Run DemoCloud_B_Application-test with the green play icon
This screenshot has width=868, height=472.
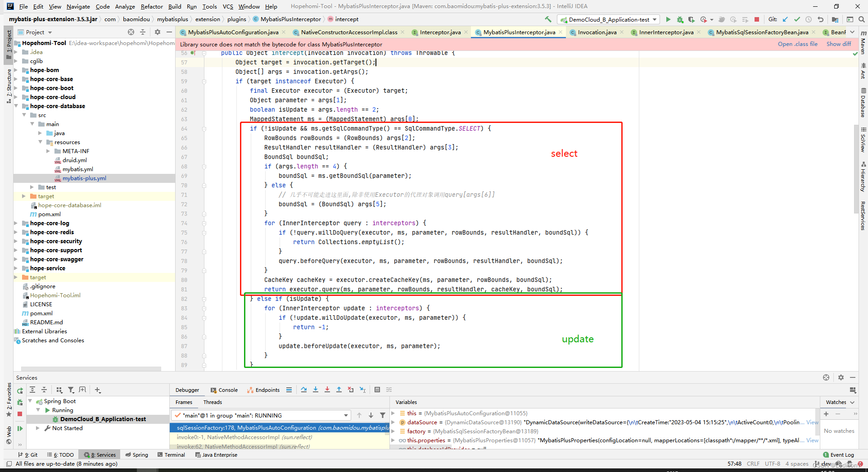click(x=668, y=19)
